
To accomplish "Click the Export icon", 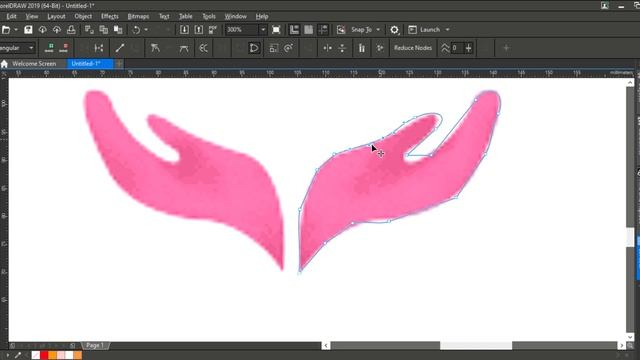I will click(199, 30).
